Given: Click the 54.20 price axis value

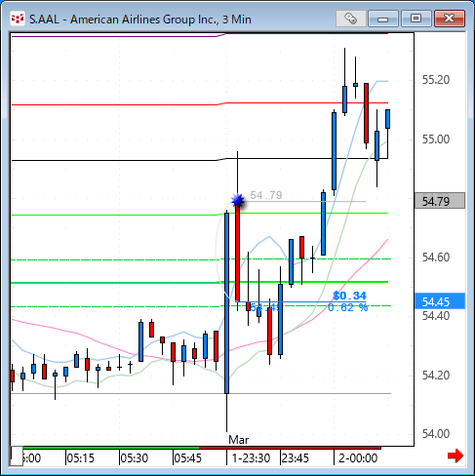Looking at the screenshot, I should pyautogui.click(x=436, y=376).
